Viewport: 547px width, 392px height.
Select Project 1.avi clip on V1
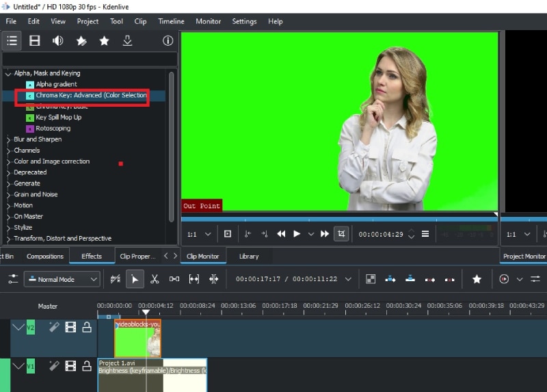point(152,376)
